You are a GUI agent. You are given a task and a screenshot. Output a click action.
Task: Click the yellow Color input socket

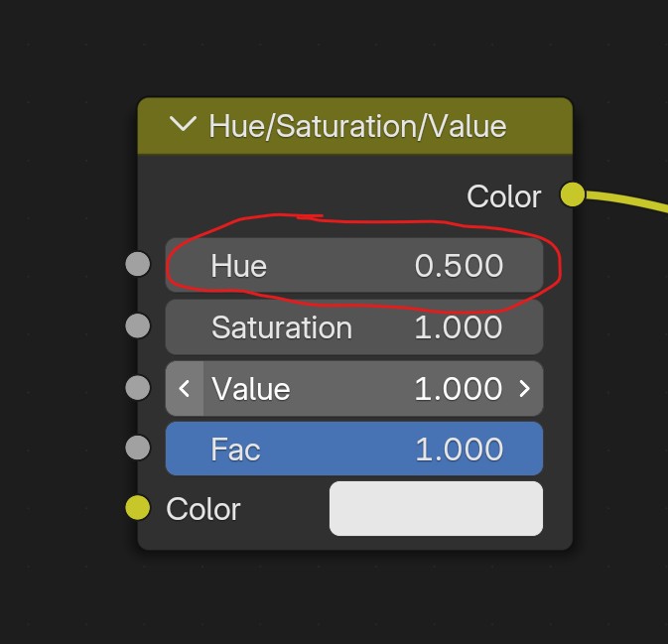coord(138,508)
